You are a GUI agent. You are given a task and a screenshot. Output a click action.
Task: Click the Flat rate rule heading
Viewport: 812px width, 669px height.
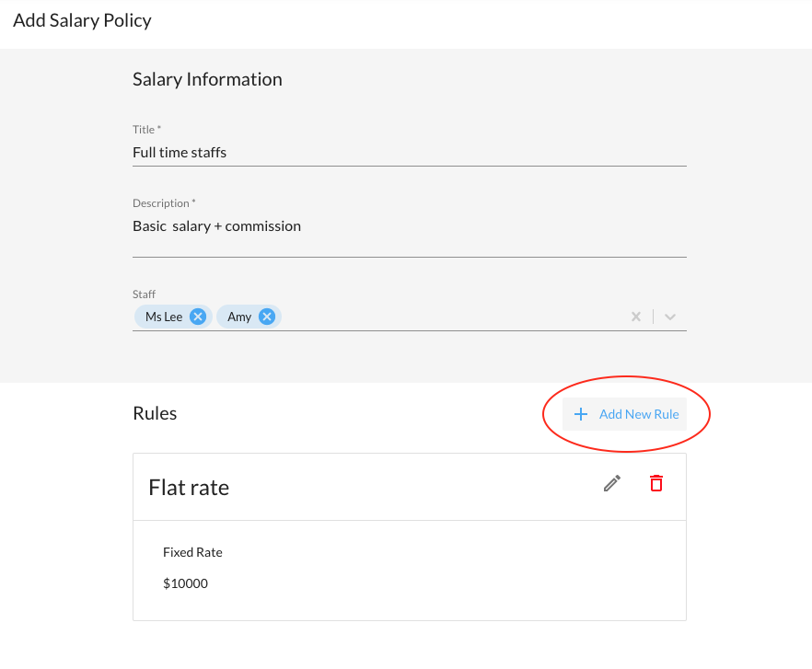coord(189,488)
